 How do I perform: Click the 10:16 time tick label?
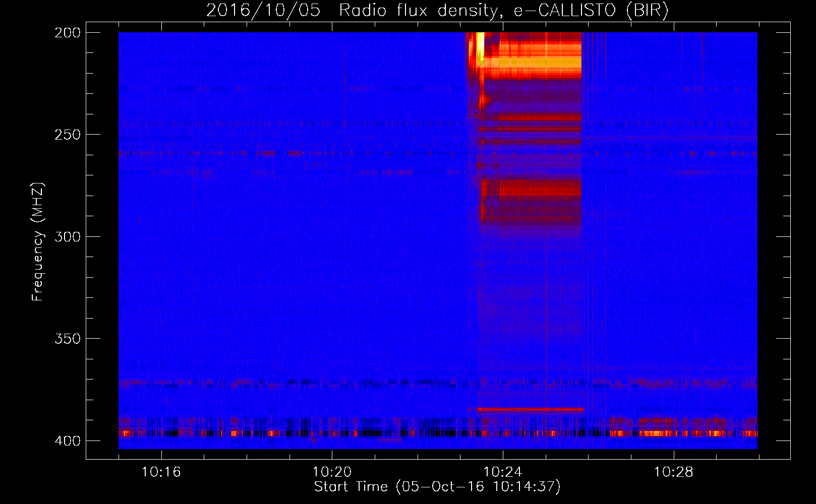click(161, 472)
